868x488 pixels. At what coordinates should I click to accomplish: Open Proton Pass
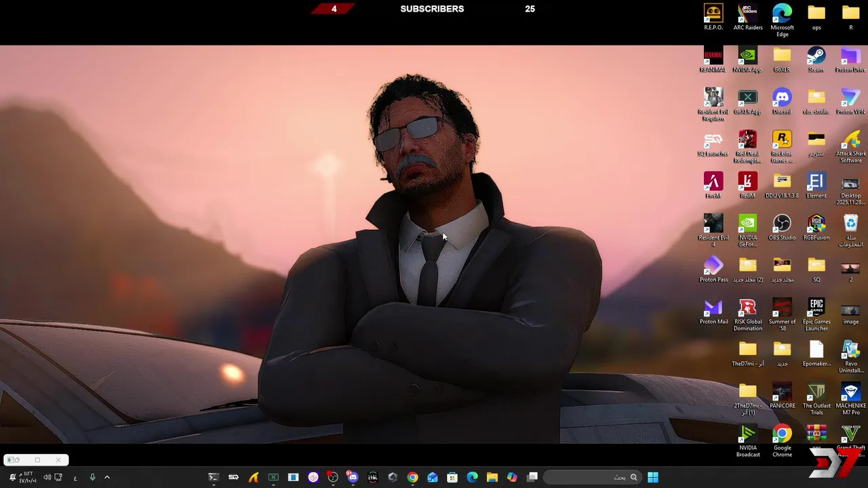point(713,270)
